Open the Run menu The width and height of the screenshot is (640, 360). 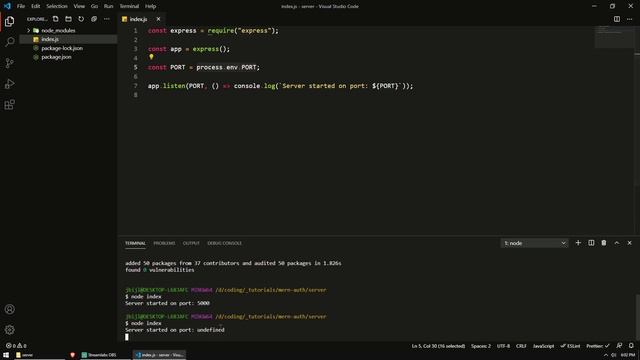click(x=108, y=6)
